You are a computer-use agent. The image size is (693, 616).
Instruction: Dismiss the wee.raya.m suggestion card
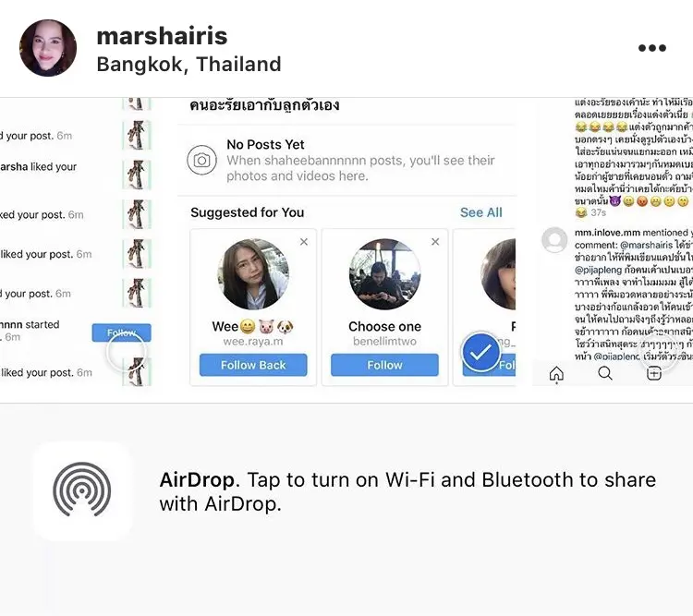[x=304, y=242]
